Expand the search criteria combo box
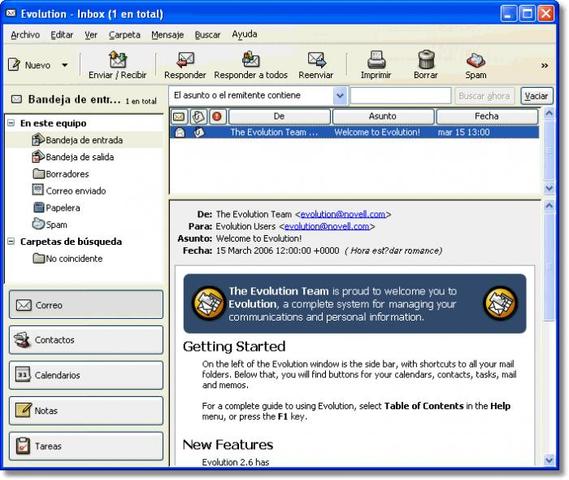Viewport: 569px width, 480px height. click(x=340, y=95)
